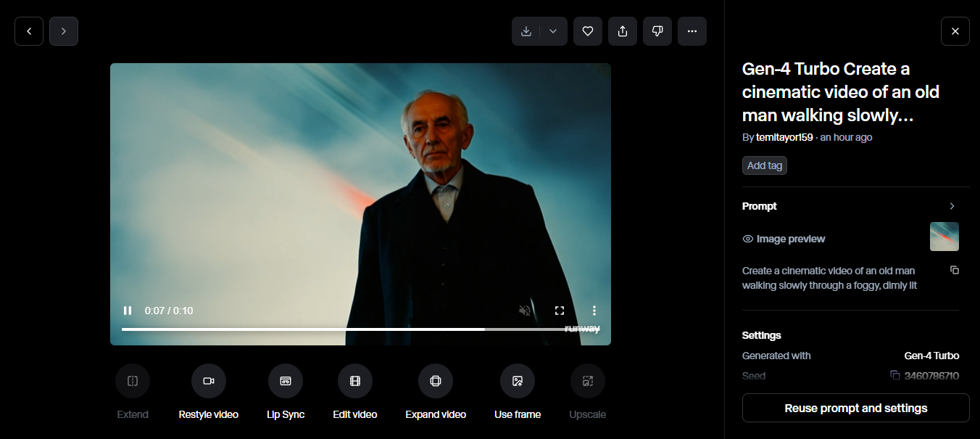Screen dimensions: 980x439
Task: Click the 'Generated with' label
Action: tap(776, 356)
